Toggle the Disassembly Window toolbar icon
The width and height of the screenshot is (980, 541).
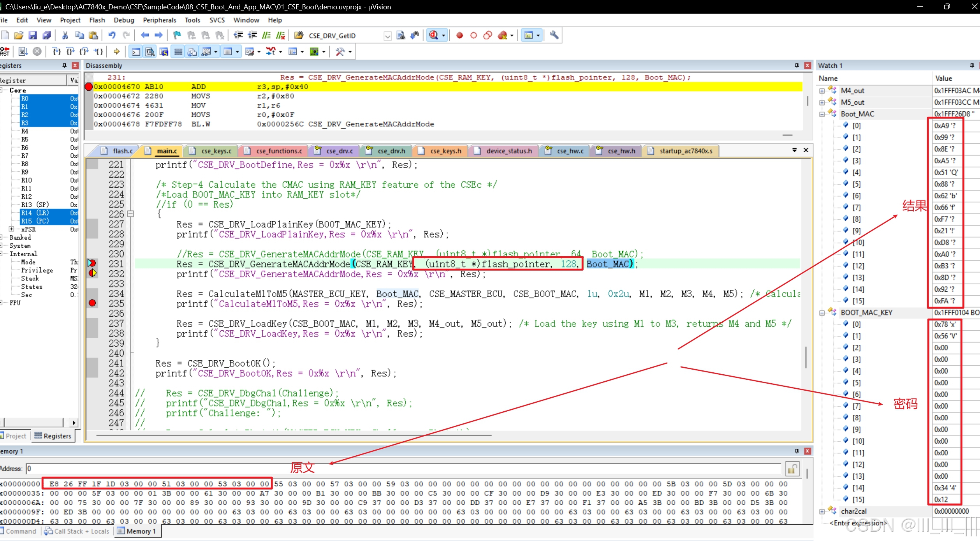[x=150, y=51]
